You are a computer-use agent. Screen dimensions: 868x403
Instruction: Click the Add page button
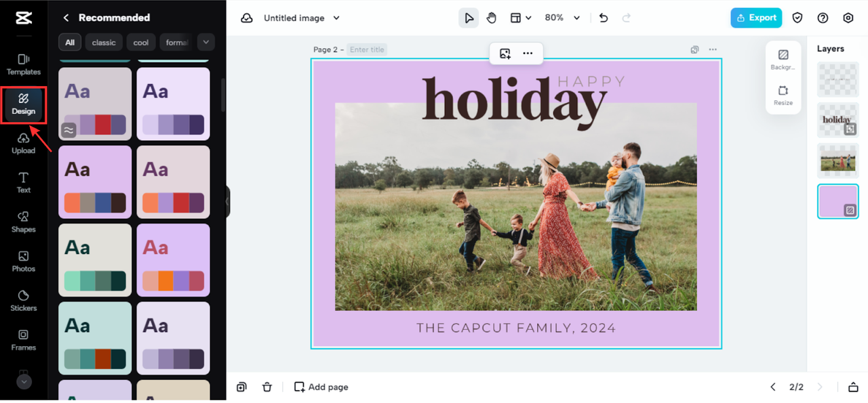[x=321, y=387]
